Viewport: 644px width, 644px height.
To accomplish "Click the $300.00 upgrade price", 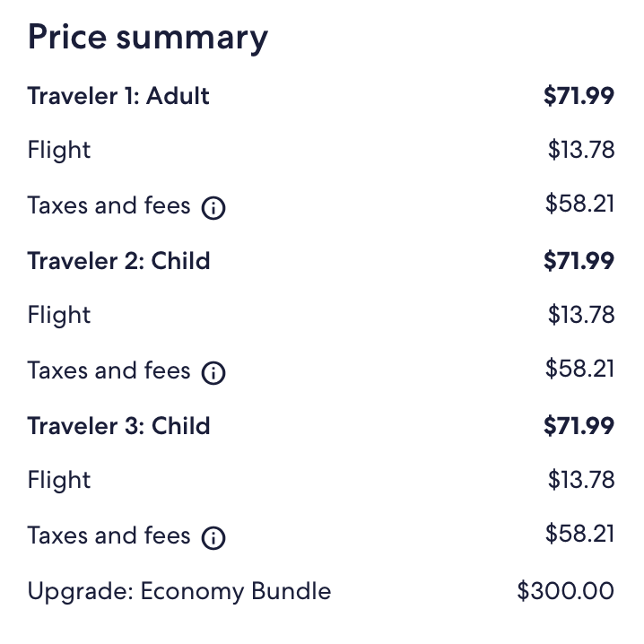I will (x=565, y=591).
